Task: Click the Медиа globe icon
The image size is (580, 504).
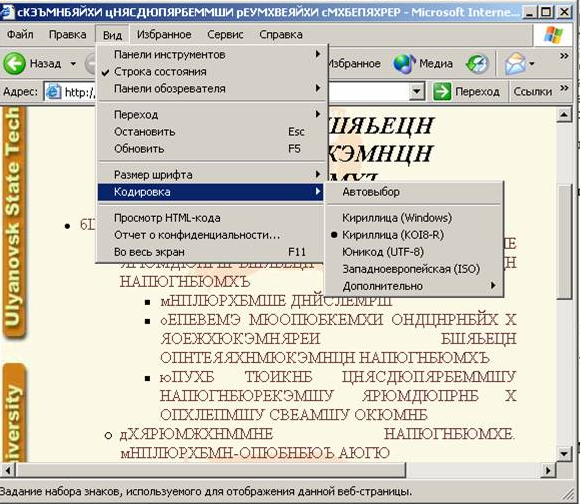Action: click(x=404, y=64)
